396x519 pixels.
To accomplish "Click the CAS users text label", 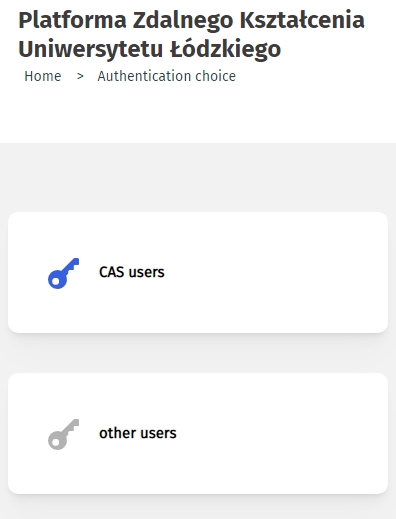I will click(x=132, y=272).
